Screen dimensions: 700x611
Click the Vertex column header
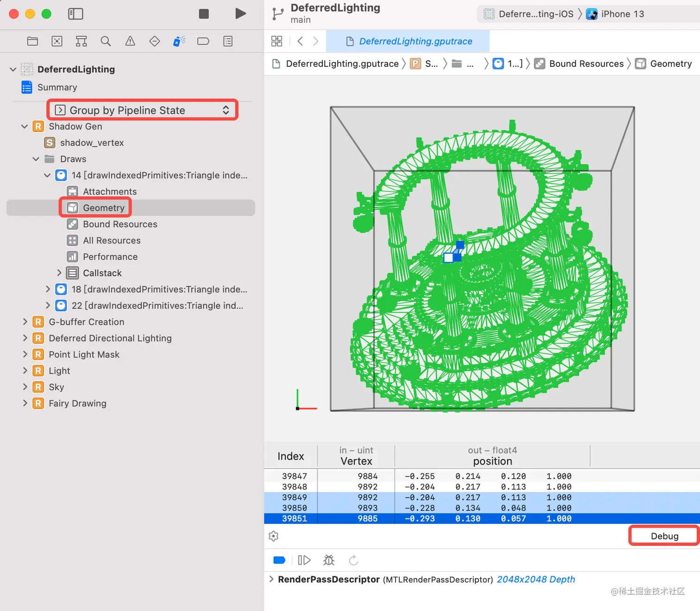coord(356,456)
